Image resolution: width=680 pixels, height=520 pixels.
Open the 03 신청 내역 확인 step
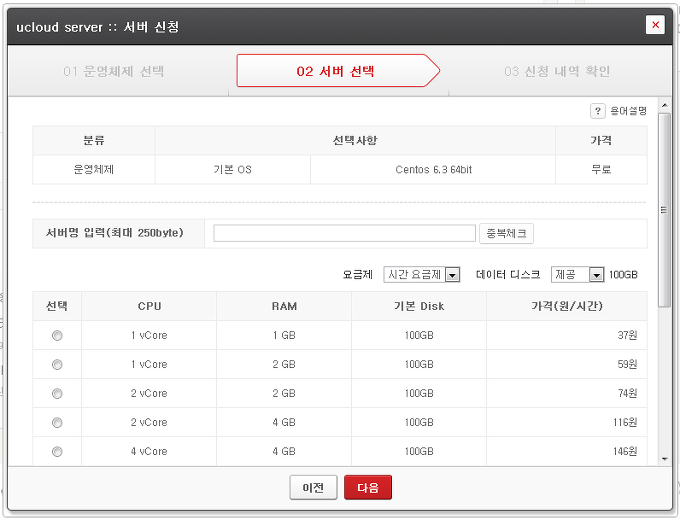[x=557, y=71]
